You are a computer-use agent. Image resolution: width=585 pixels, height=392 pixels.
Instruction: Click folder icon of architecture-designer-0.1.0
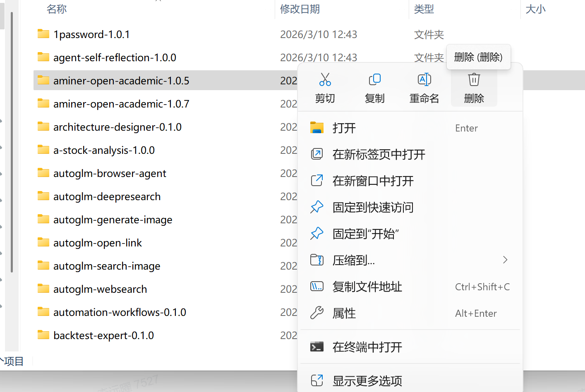click(x=43, y=126)
